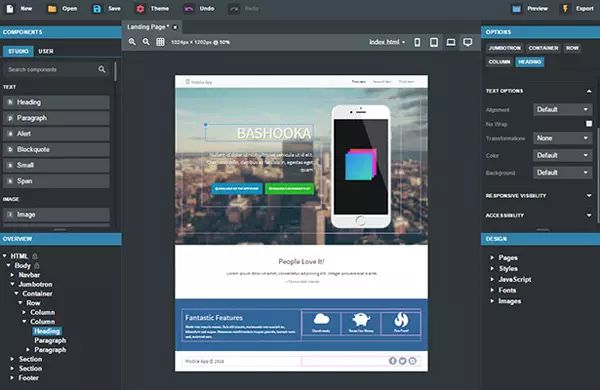Viewport: 600px width, 390px height.
Task: Open the Background dropdown
Action: coord(562,173)
